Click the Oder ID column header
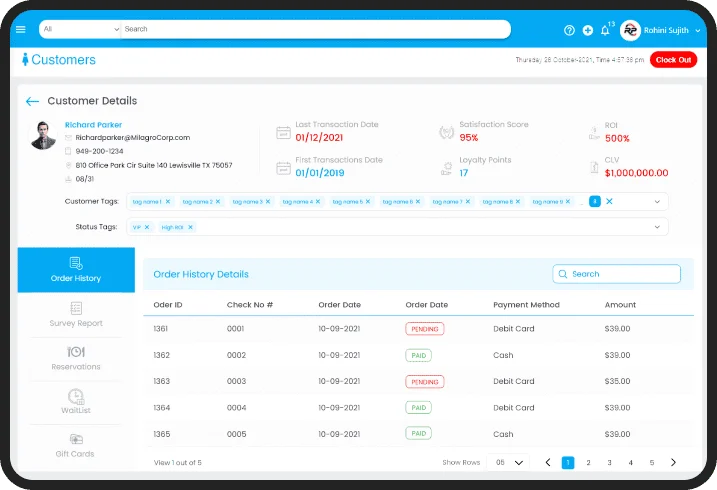Screen dimensions: 717x490 pos(168,305)
